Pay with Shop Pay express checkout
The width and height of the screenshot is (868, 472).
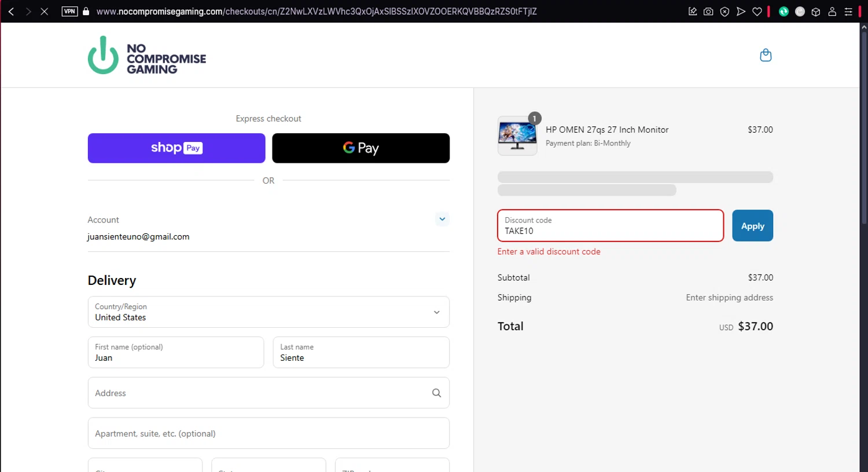(176, 148)
